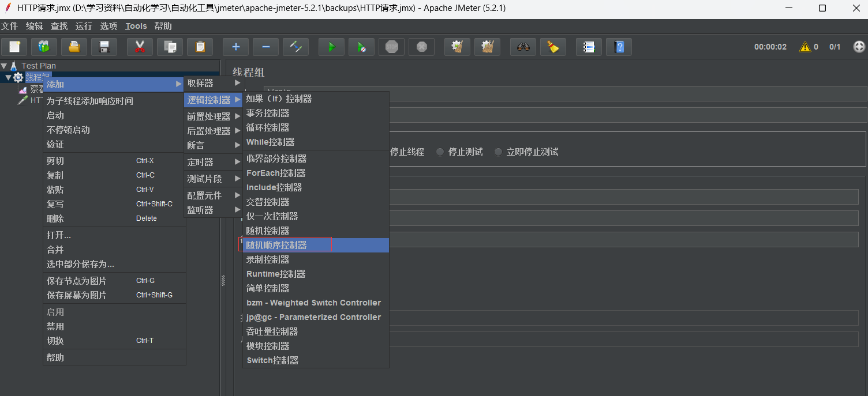Expand the 断言 submenu

(x=214, y=145)
